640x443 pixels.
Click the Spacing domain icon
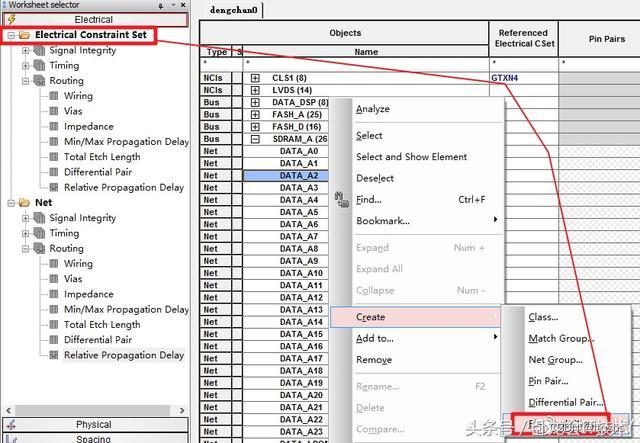tap(13, 438)
